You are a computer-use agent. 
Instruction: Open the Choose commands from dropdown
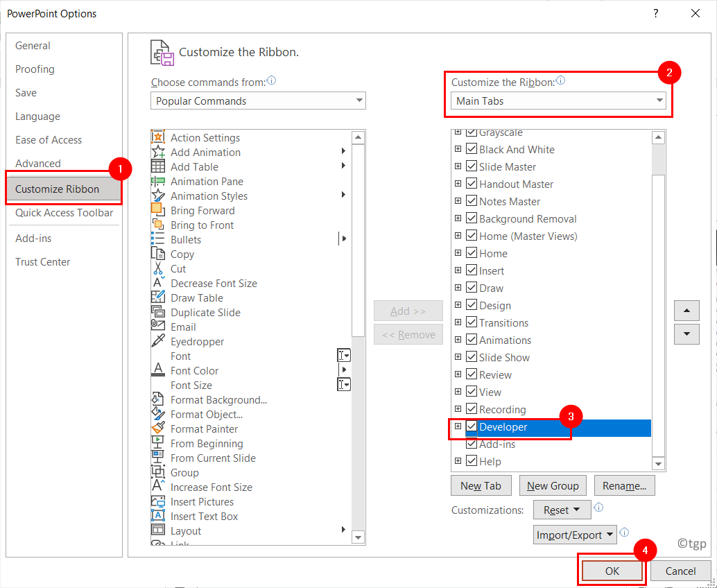(258, 101)
